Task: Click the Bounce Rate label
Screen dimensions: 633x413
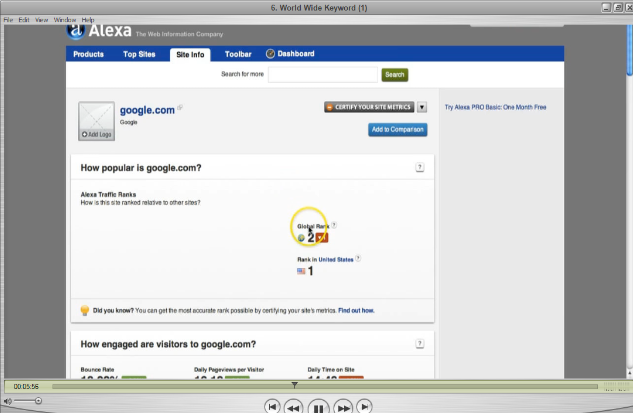Action: click(97, 369)
